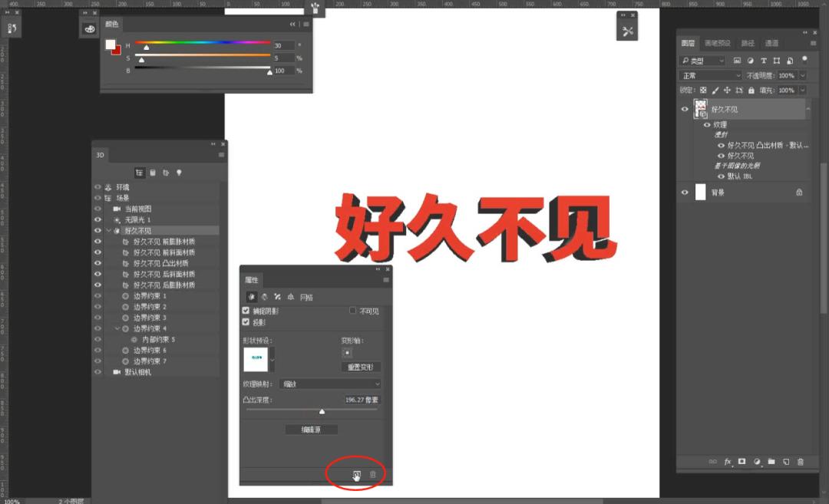The image size is (829, 504).
Task: Switch to the 通道 (Channels) tab
Action: [x=771, y=43]
